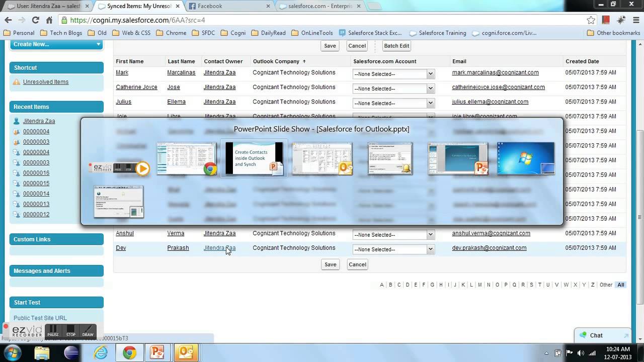This screenshot has width=644, height=362.
Task: Filter list by letter A
Action: (382, 285)
